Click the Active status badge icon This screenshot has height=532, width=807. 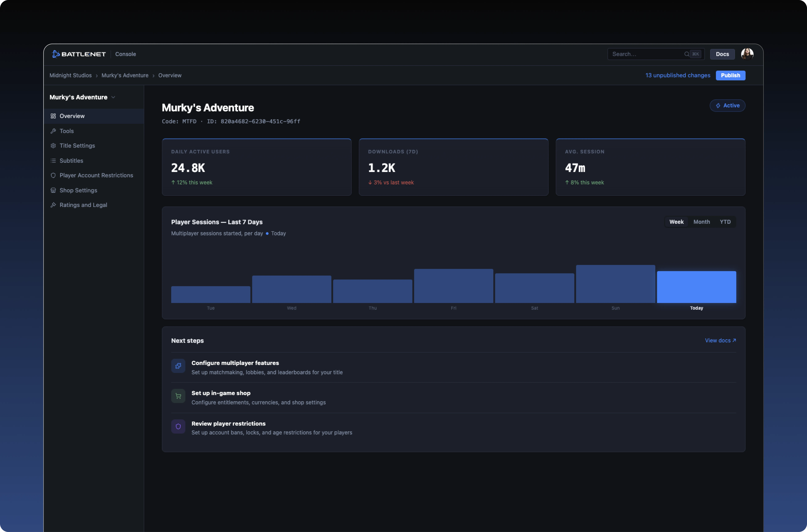coord(718,106)
